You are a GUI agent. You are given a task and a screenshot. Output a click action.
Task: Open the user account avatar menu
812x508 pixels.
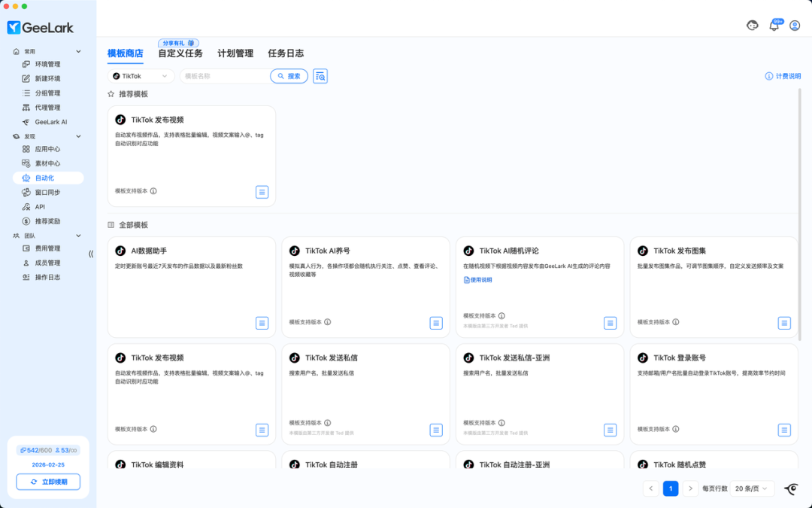[795, 25]
